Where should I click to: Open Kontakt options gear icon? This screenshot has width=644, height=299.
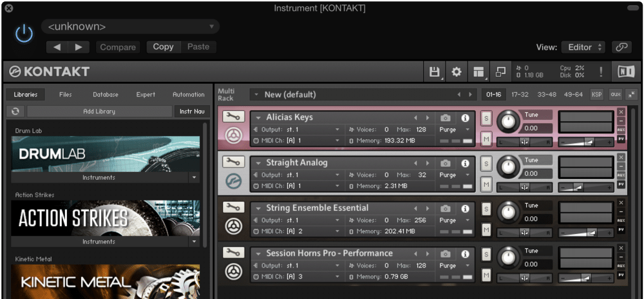point(457,72)
